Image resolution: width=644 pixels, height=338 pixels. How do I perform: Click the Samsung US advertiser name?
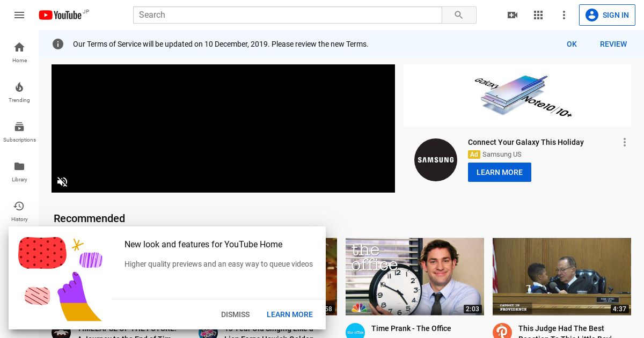click(x=502, y=155)
